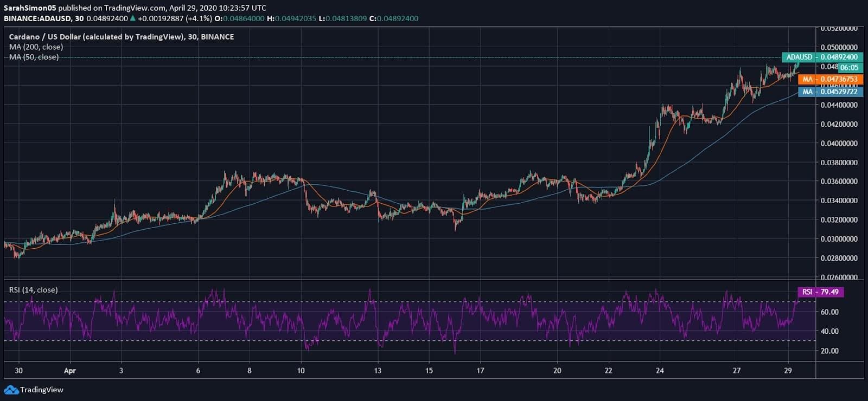
Task: Click date 13 on the time axis
Action: (x=378, y=371)
